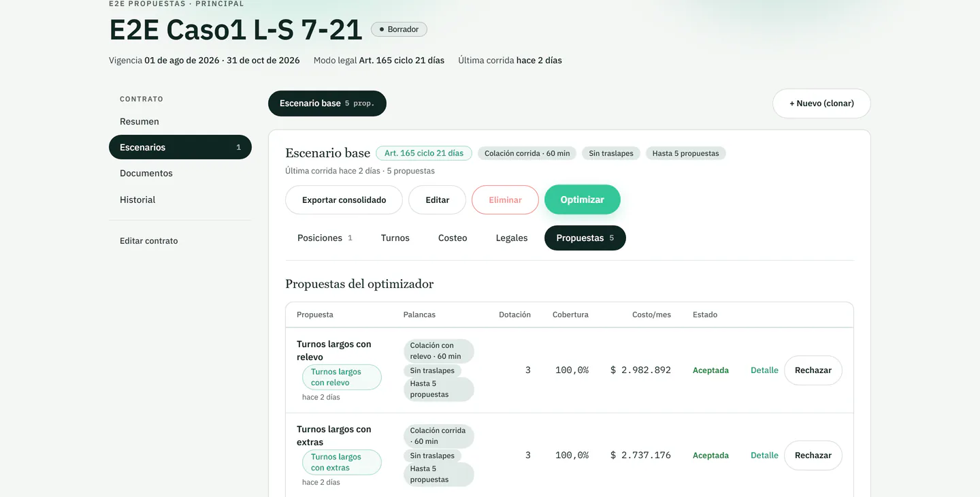
Task: Click Exportar consolidado button
Action: [344, 200]
